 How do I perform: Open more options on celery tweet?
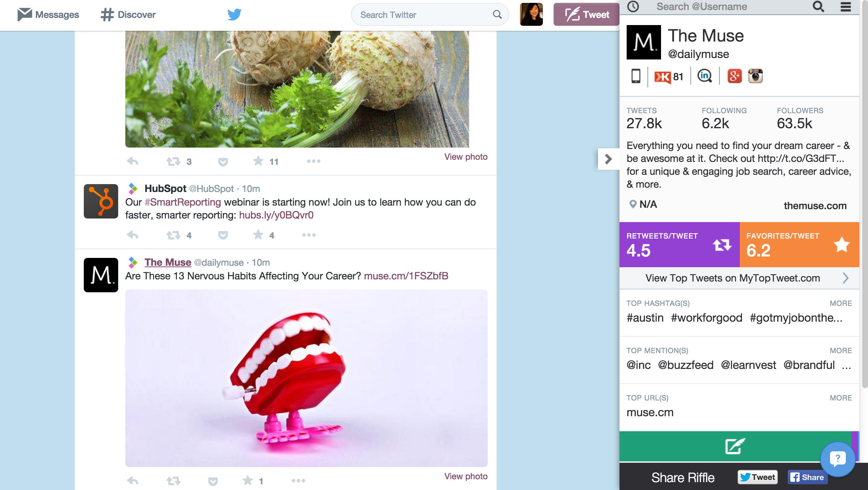pos(314,161)
